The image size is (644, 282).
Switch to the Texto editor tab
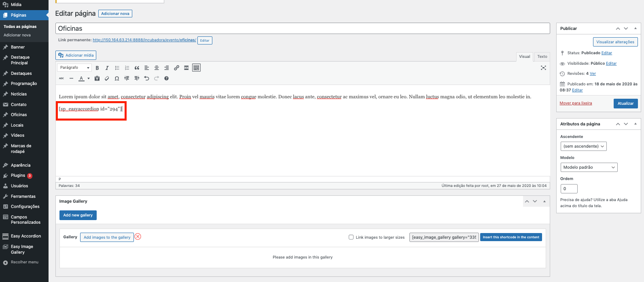coord(542,57)
